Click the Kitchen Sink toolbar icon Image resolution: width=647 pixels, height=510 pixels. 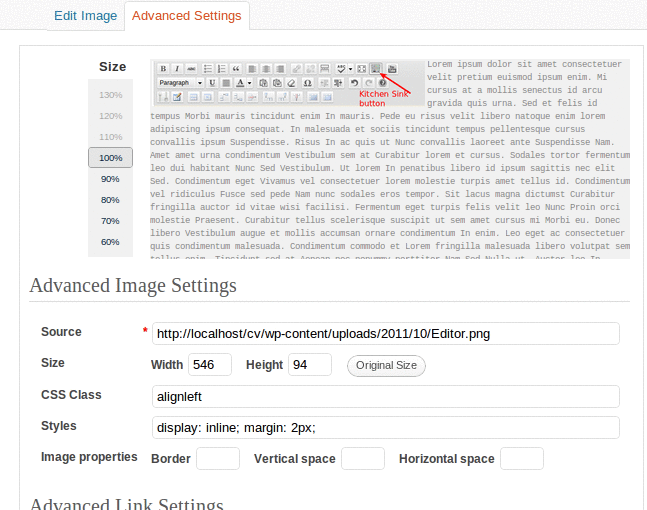point(375,68)
